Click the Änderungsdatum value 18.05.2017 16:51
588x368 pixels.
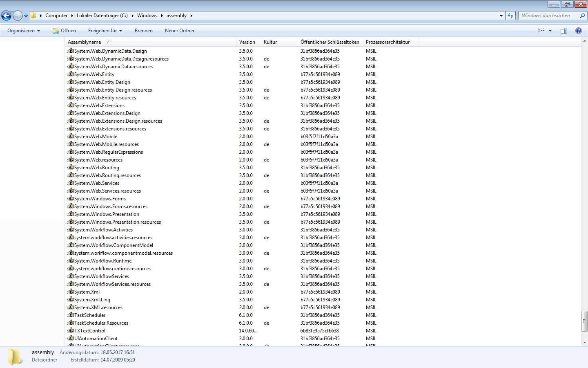pyautogui.click(x=118, y=352)
